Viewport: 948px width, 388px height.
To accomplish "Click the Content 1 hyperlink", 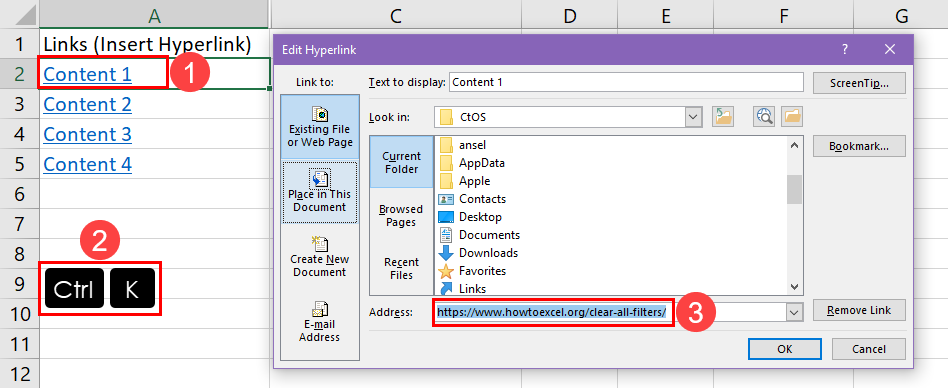I will pyautogui.click(x=87, y=74).
